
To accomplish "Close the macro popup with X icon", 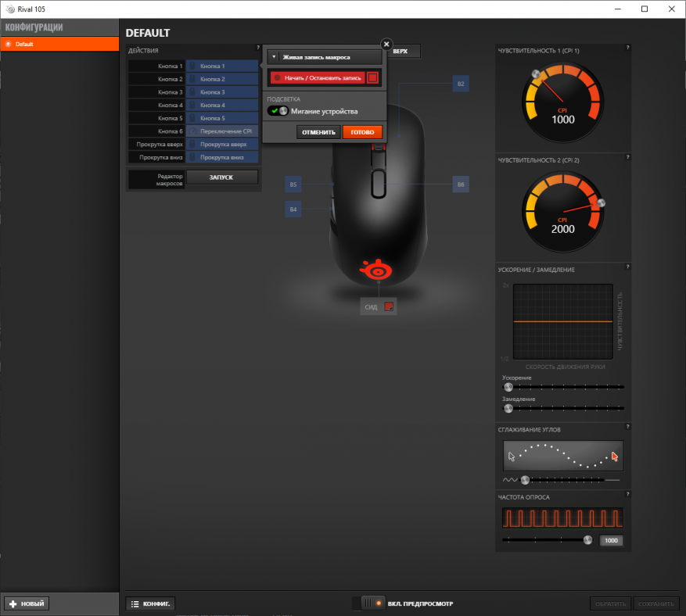I will 386,44.
